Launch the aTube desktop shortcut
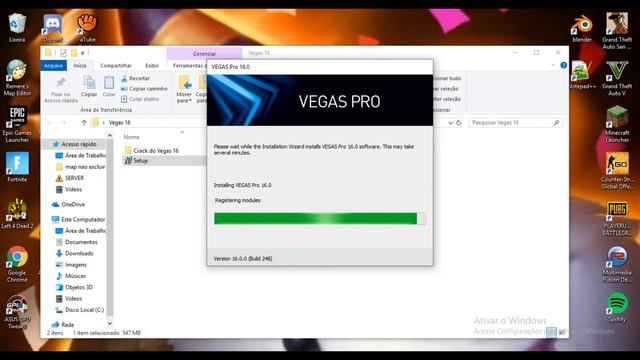 87,27
